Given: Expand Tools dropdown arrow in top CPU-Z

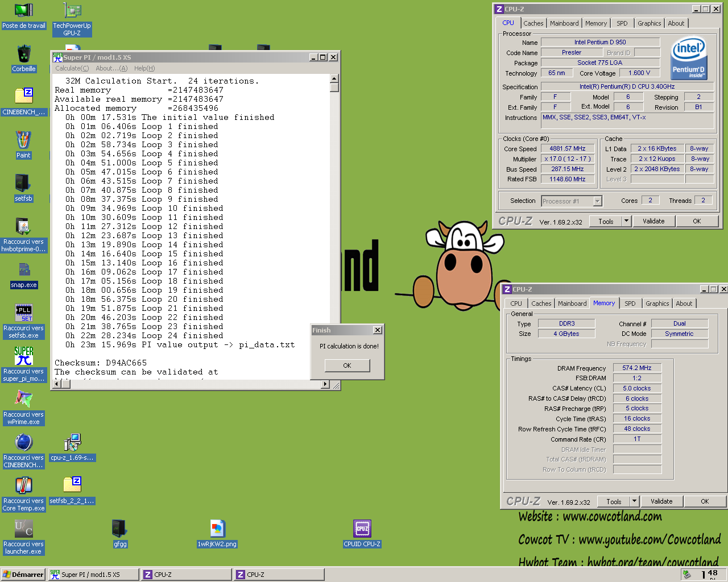Looking at the screenshot, I should point(627,221).
